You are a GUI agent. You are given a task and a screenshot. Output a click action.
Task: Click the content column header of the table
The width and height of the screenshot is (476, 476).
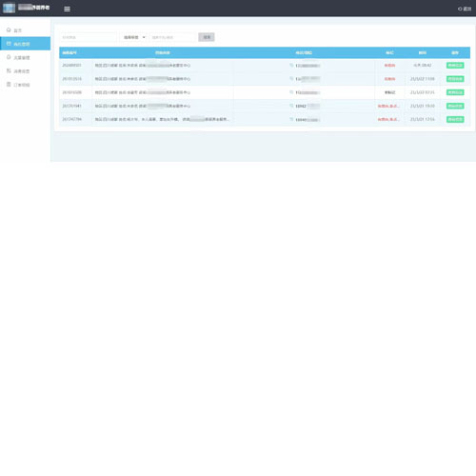click(x=163, y=52)
